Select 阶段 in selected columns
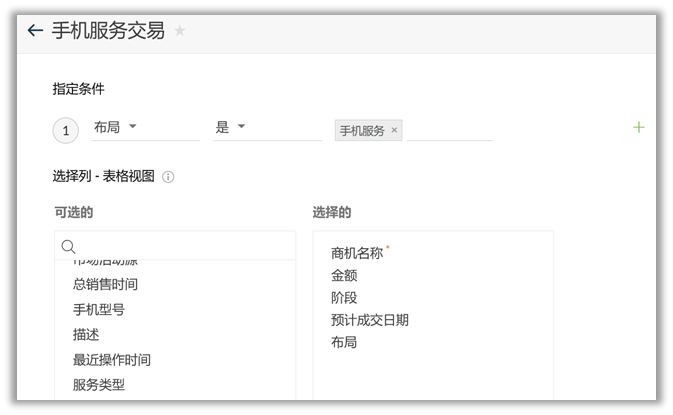Screen dimensions: 673x415 coord(344,298)
